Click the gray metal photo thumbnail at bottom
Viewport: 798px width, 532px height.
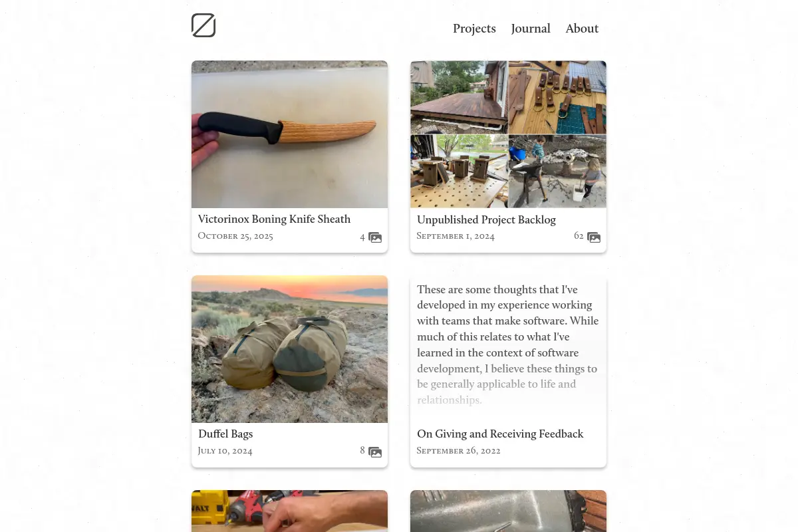tap(508, 511)
